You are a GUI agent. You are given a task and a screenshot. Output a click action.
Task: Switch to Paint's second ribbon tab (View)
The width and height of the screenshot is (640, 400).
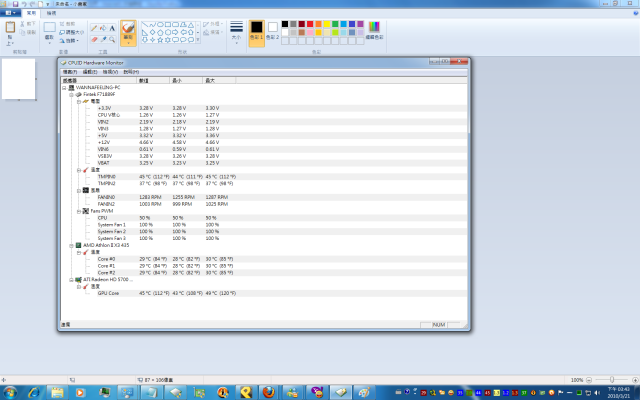[51, 13]
